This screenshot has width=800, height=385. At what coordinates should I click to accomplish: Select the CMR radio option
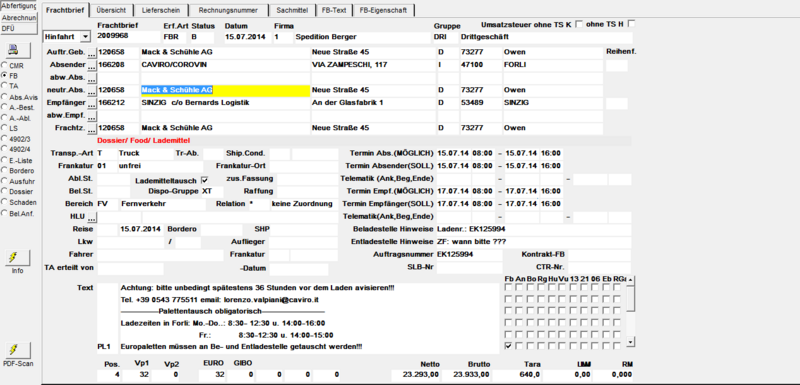(5, 65)
